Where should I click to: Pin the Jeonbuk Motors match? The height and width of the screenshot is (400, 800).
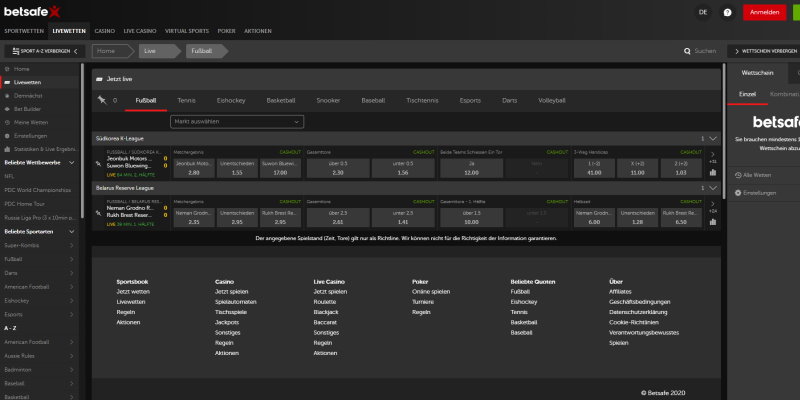98,164
